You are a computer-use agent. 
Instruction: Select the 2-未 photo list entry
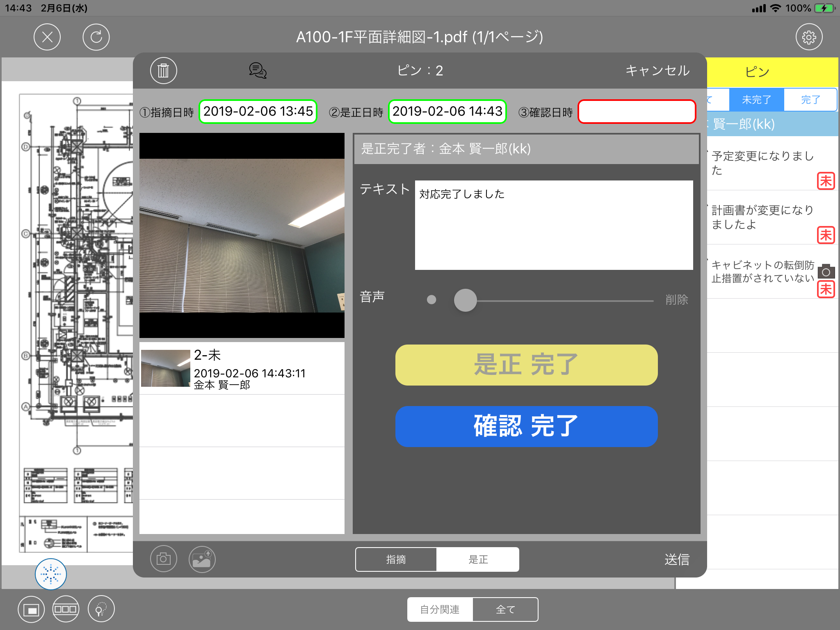(242, 368)
